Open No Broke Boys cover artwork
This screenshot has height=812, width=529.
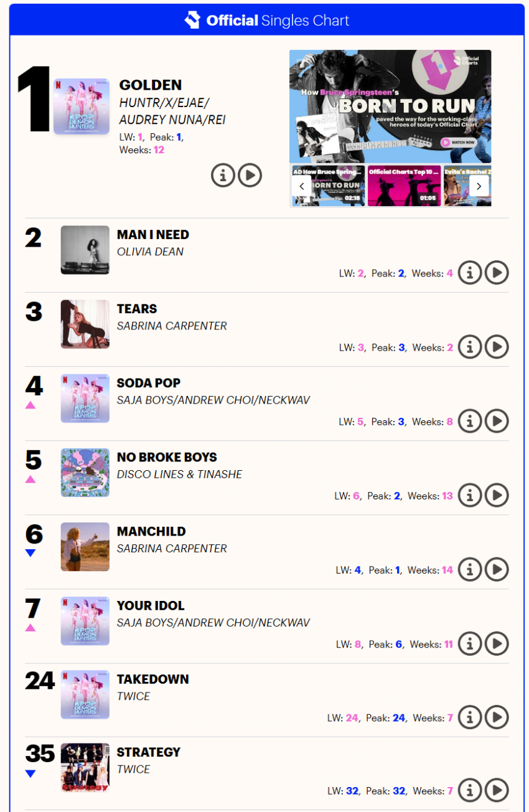point(85,473)
